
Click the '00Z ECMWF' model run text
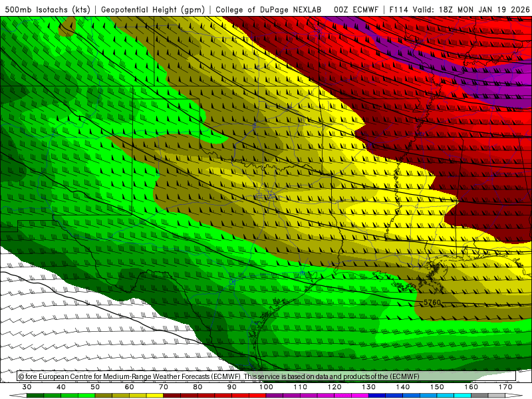[356, 9]
